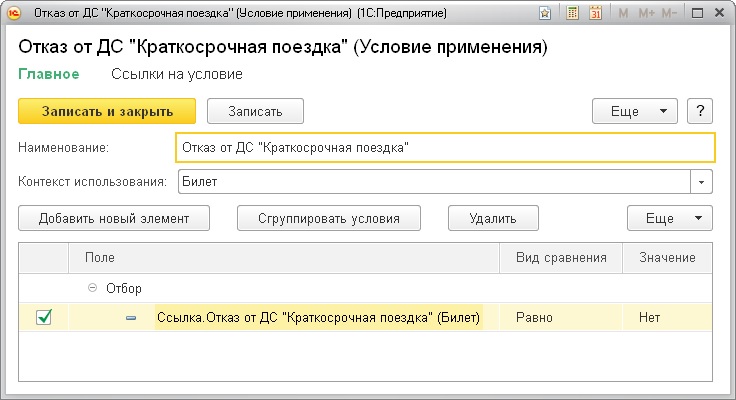Click the 1C application icon in title bar

(x=16, y=14)
